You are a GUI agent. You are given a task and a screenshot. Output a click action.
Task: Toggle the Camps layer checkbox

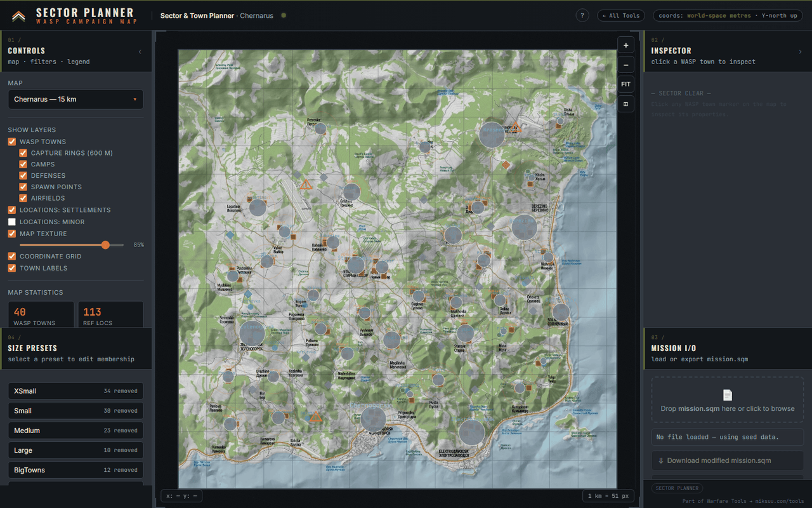[x=23, y=164]
